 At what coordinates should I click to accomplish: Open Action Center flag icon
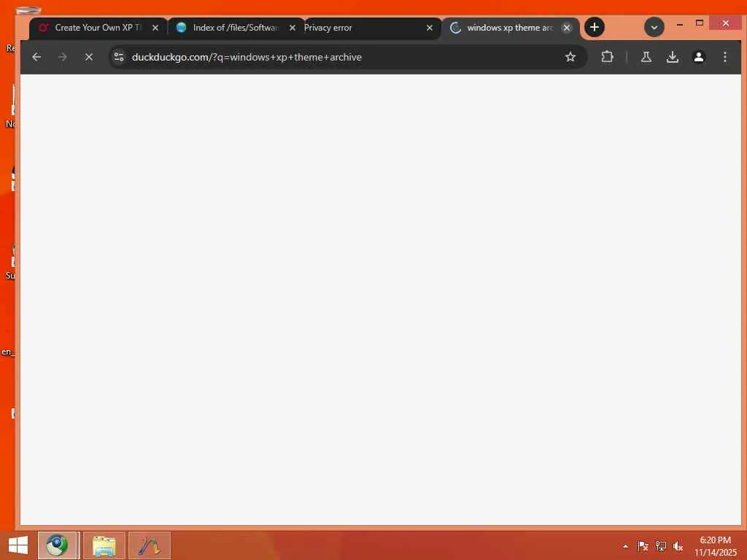point(643,546)
